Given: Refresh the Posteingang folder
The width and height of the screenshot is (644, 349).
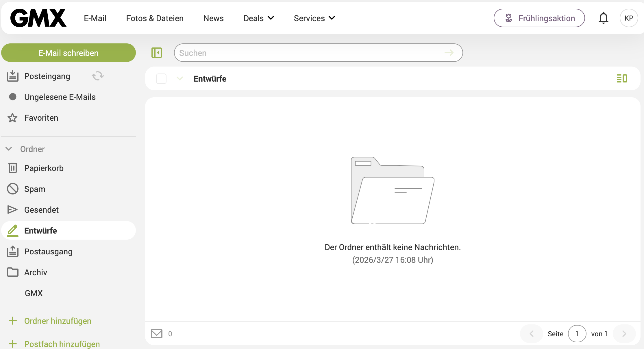Looking at the screenshot, I should [97, 76].
